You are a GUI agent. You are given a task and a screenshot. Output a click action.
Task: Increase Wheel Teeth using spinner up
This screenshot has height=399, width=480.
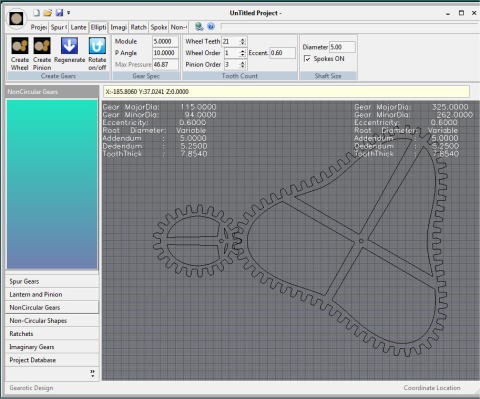[243, 39]
